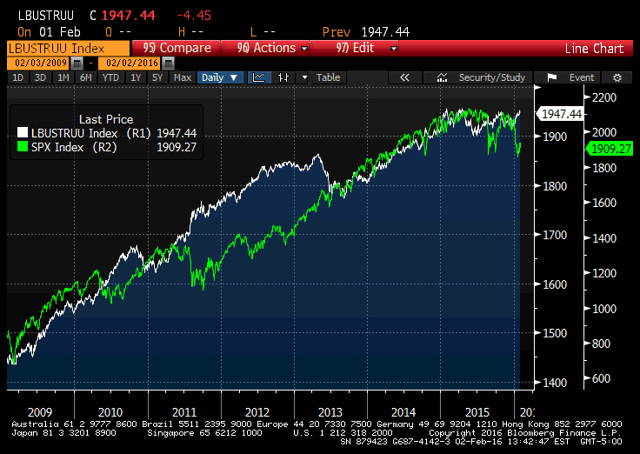Click the 2009 year axis label

point(40,412)
